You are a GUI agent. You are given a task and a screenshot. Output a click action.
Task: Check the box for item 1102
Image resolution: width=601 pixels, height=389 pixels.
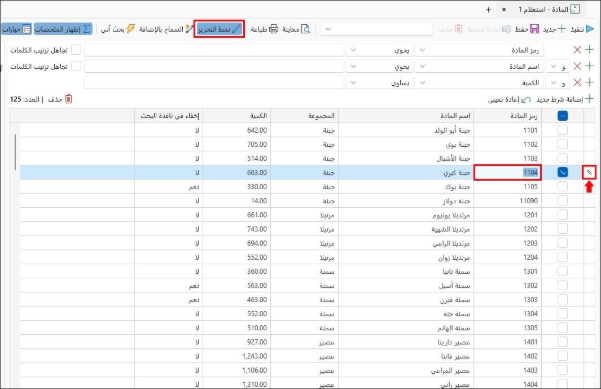563,144
